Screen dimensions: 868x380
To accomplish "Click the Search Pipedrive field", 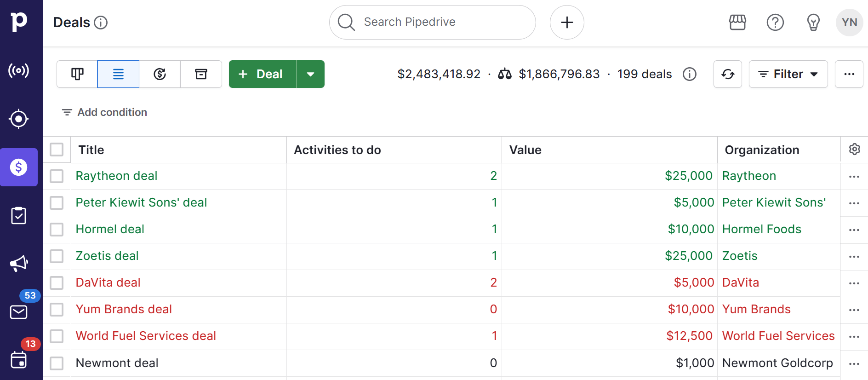I will click(x=432, y=22).
